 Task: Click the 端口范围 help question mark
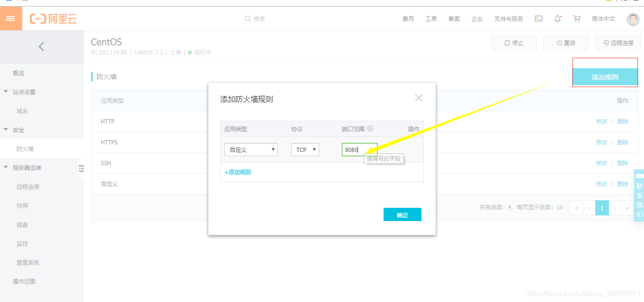[370, 128]
